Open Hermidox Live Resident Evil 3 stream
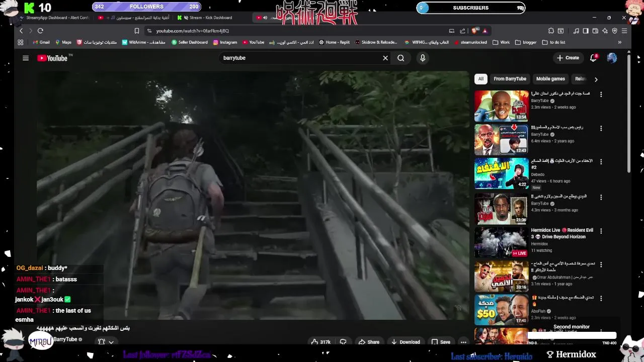The image size is (644, 362). pyautogui.click(x=502, y=242)
